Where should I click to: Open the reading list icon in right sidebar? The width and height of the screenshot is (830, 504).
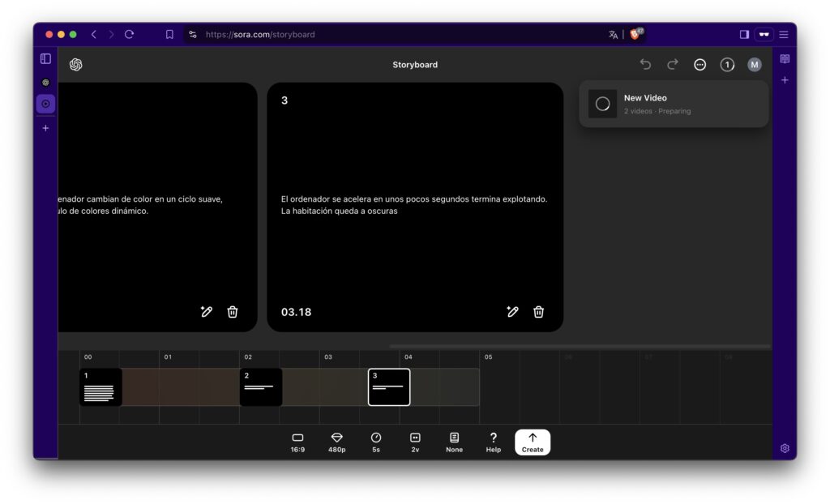[x=785, y=59]
